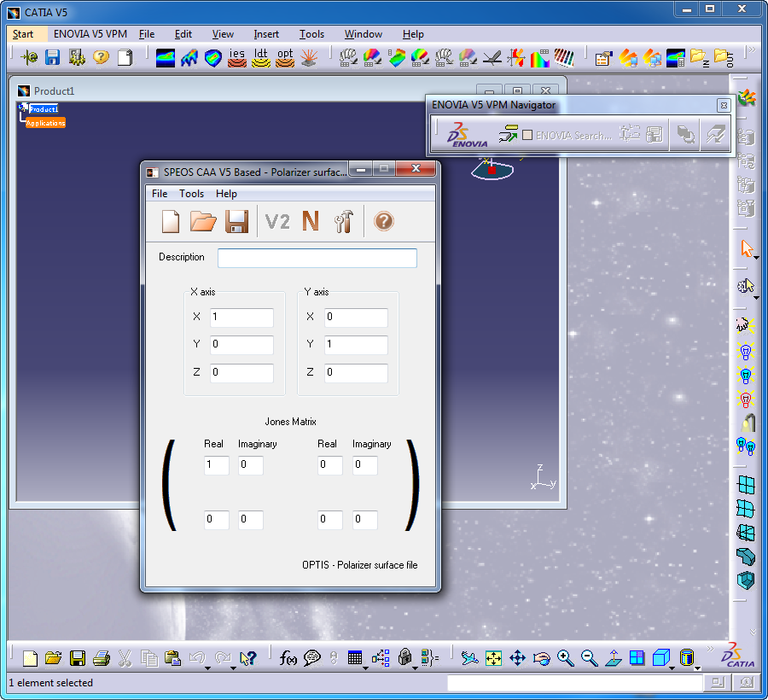Click the rainbow spectrum icon in top toolbar

539,58
